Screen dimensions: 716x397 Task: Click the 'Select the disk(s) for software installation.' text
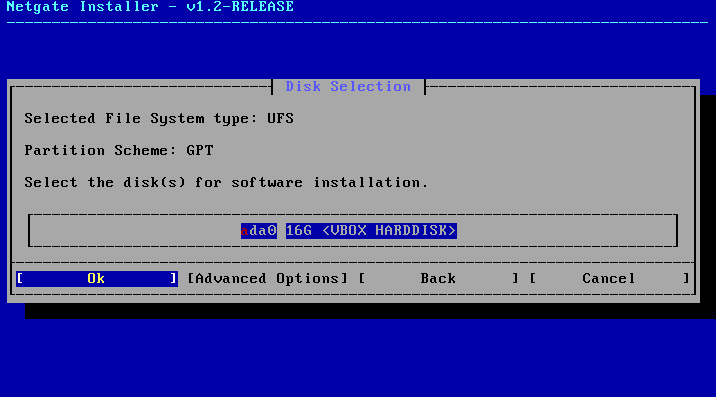point(226,182)
